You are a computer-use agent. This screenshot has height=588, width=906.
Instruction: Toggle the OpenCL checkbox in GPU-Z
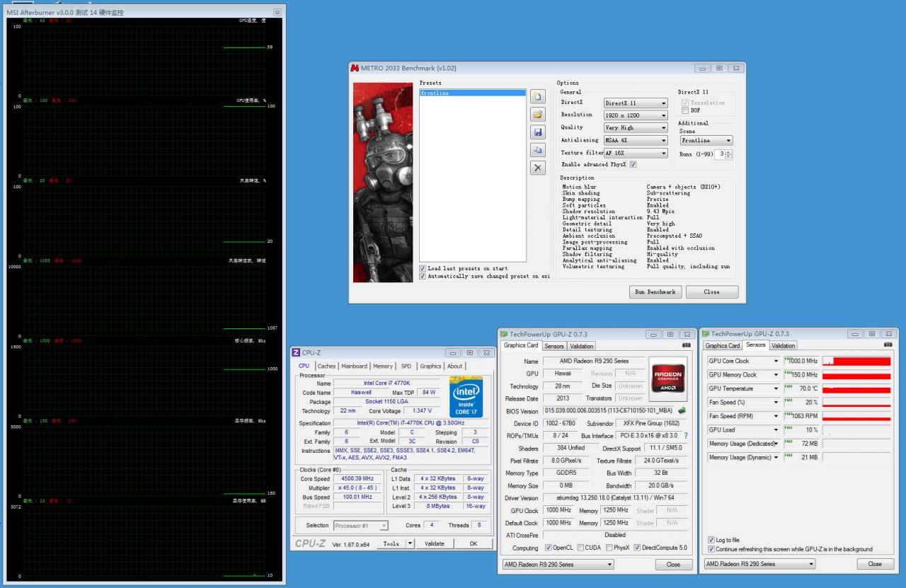[548, 548]
